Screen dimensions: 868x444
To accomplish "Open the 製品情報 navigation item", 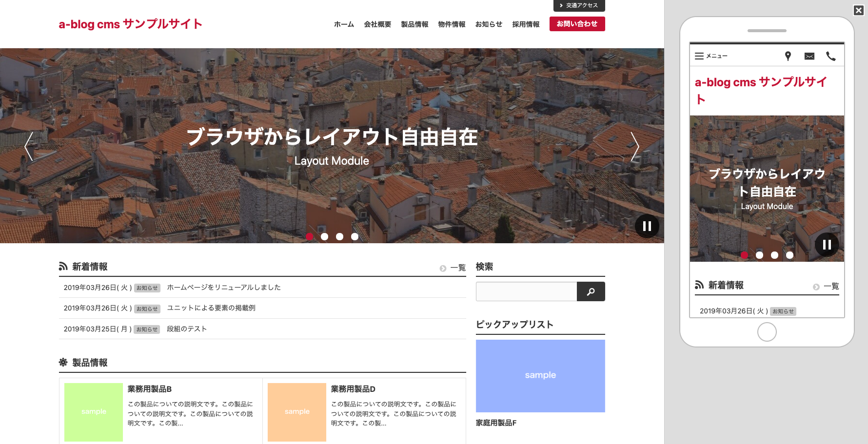I will (x=414, y=24).
